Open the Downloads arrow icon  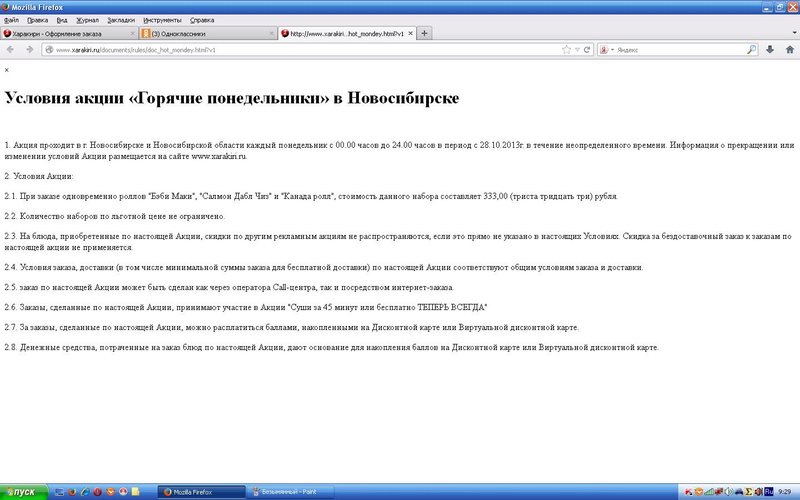(x=770, y=49)
